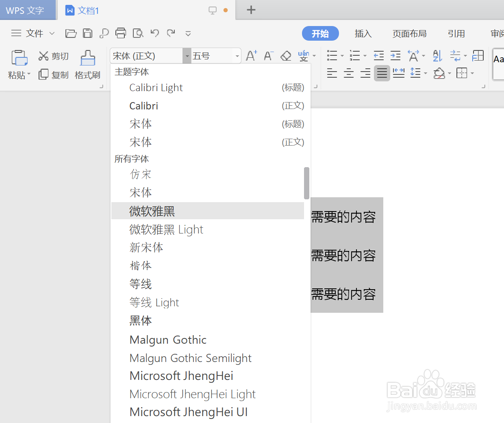The image size is (504, 423).
Task: Open the 页面布局 ribbon tab
Action: pyautogui.click(x=409, y=33)
